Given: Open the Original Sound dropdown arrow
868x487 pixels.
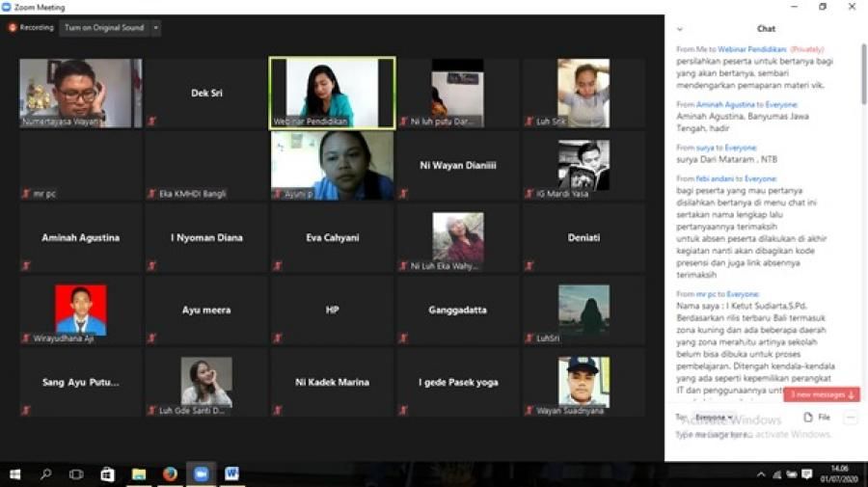Looking at the screenshot, I should 156,28.
